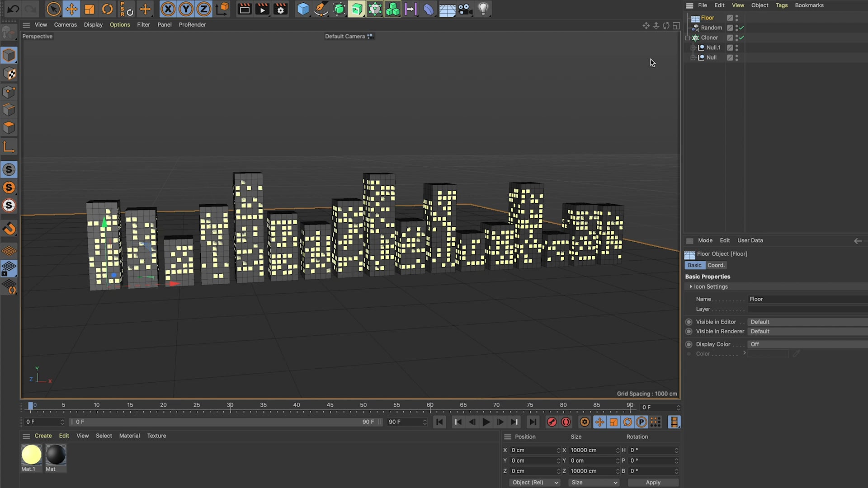This screenshot has width=868, height=488.
Task: Open the Create menu in Material Manager
Action: click(43, 436)
